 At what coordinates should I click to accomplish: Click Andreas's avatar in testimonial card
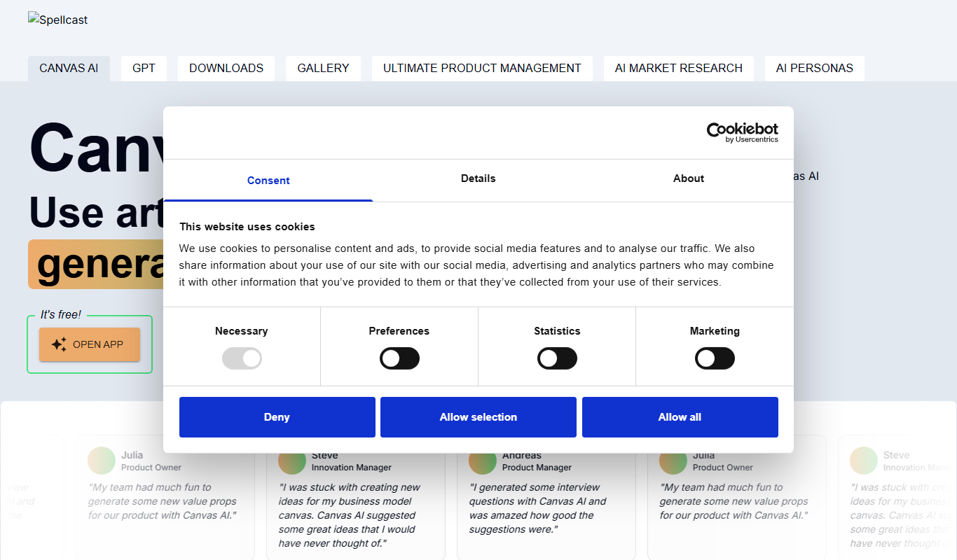click(482, 461)
